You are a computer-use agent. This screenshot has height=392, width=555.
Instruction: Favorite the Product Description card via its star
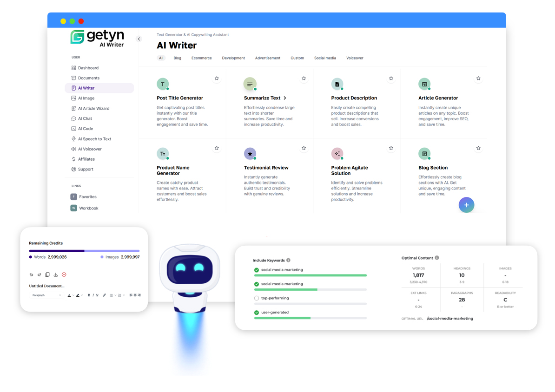pos(391,78)
